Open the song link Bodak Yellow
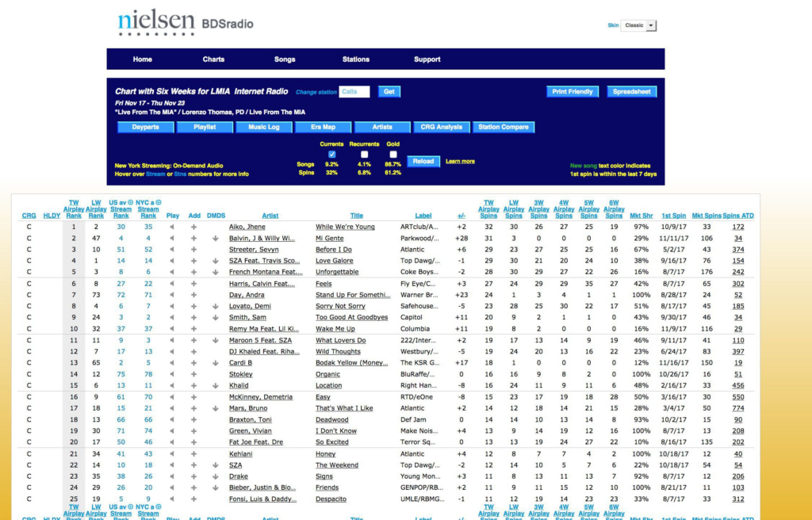The image size is (812, 520). 351,363
